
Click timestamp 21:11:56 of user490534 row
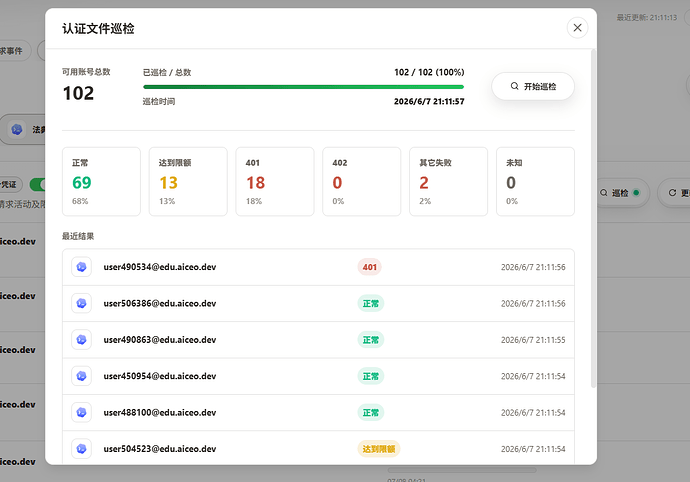click(x=533, y=267)
